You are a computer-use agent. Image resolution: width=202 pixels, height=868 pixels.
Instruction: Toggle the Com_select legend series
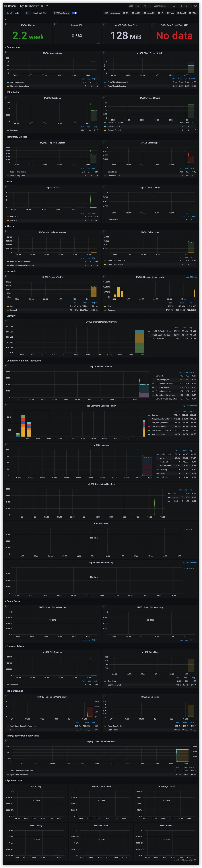160,376
